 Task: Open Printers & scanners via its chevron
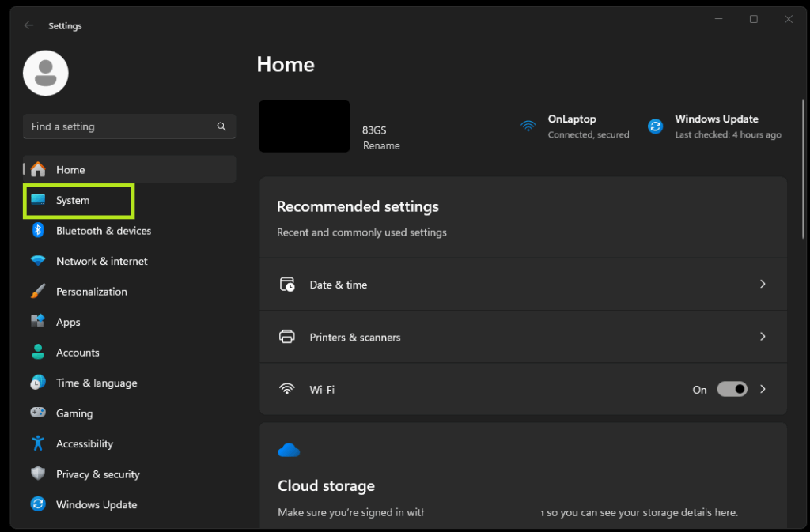763,337
